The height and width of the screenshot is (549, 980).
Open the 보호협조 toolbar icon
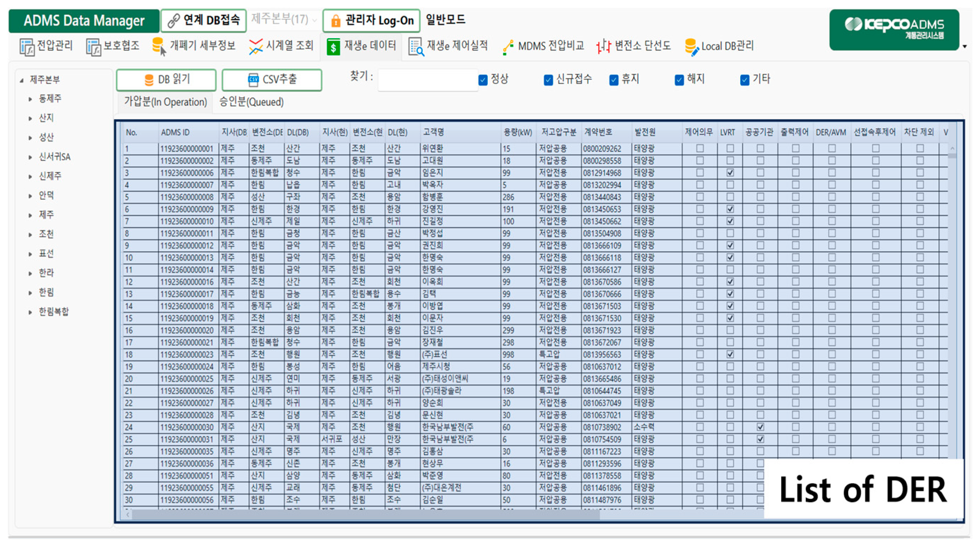click(93, 47)
